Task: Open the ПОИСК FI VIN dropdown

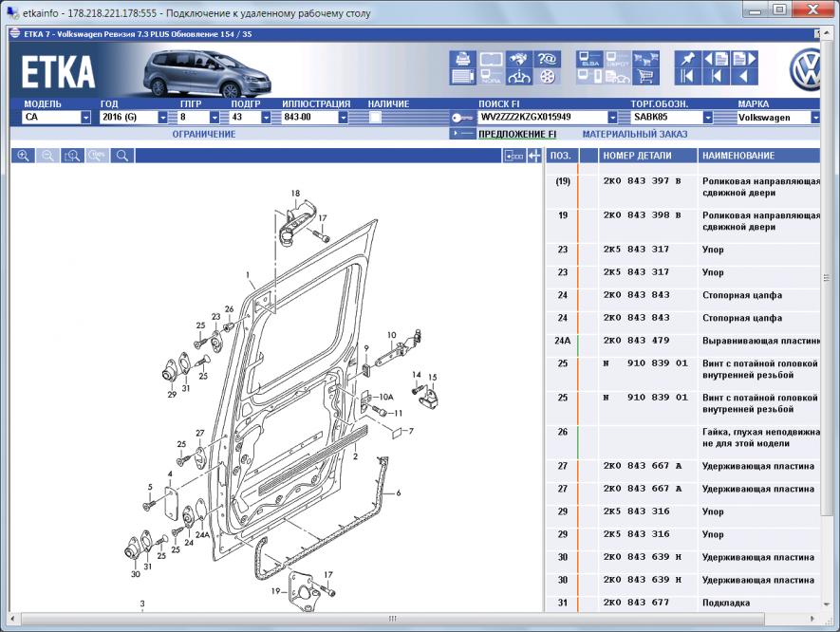Action: click(613, 118)
